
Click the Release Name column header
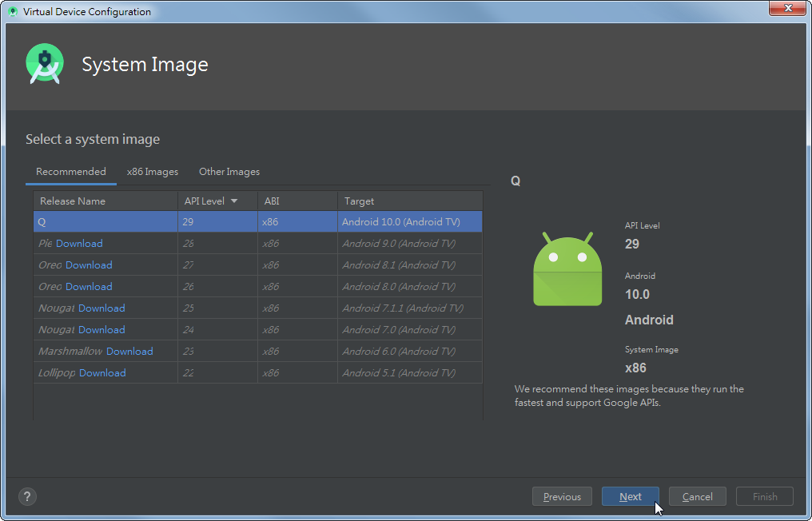coord(105,201)
